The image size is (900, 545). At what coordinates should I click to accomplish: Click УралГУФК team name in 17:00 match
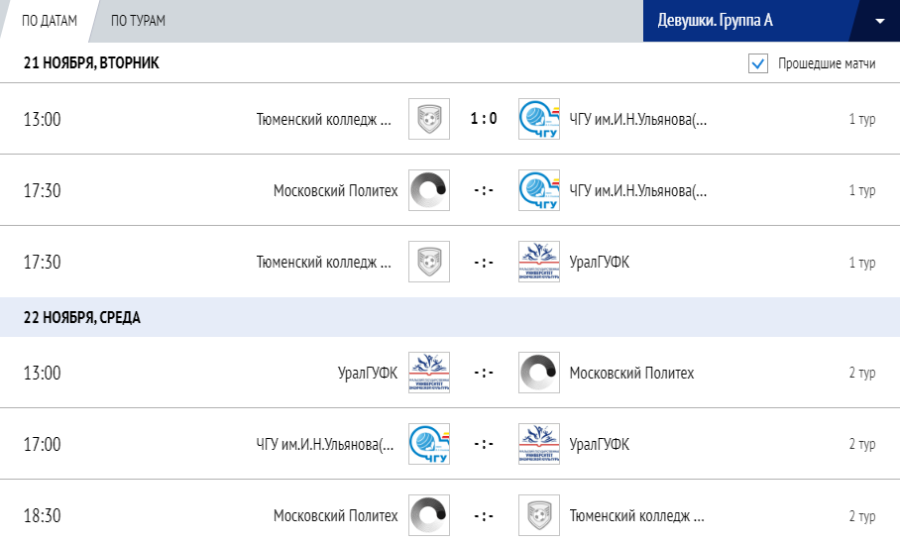599,444
